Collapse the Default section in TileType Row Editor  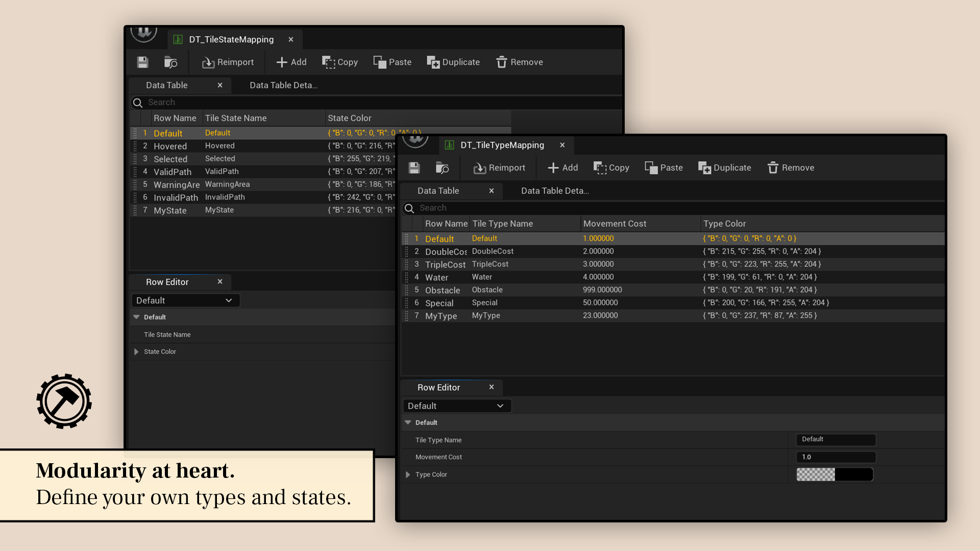click(x=408, y=422)
